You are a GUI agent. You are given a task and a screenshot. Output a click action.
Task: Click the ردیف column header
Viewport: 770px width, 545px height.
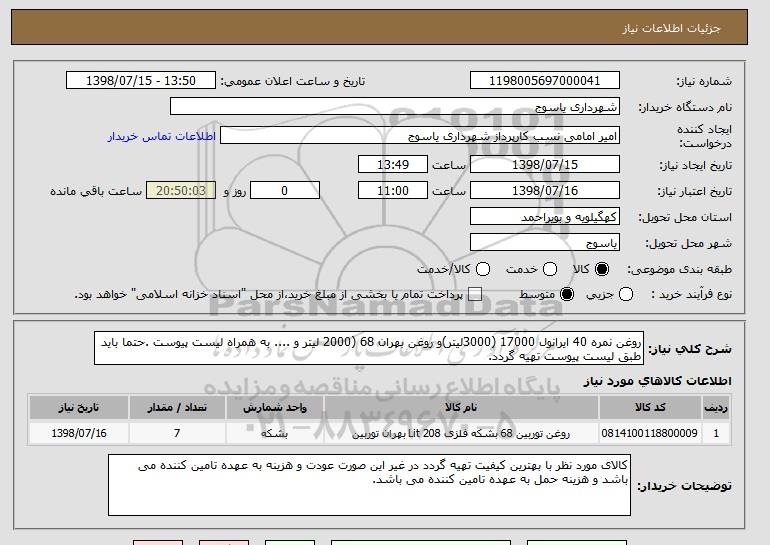coord(716,408)
